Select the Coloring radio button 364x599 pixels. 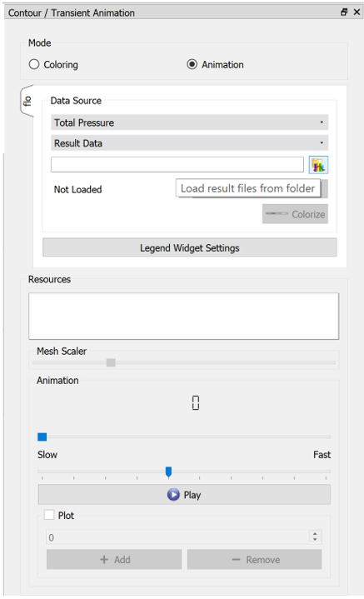click(34, 64)
